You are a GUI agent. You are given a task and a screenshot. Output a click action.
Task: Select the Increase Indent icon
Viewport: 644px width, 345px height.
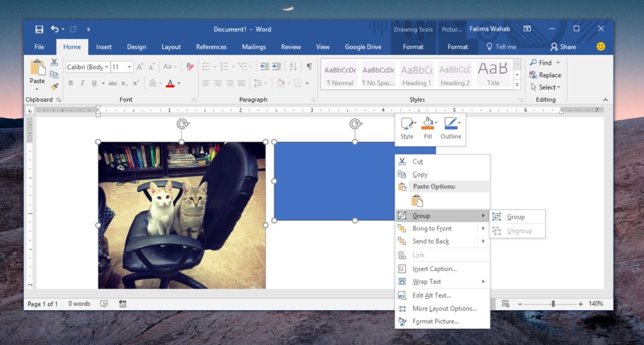point(276,67)
